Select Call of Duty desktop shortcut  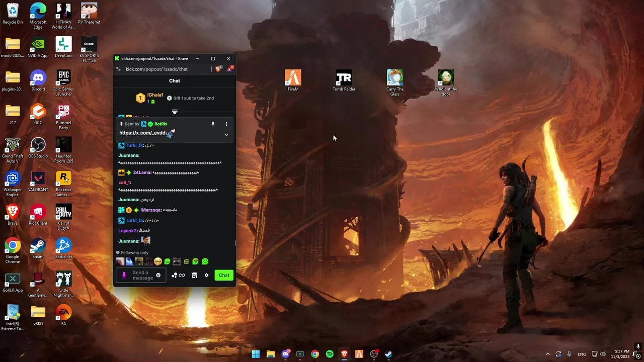coord(63,218)
